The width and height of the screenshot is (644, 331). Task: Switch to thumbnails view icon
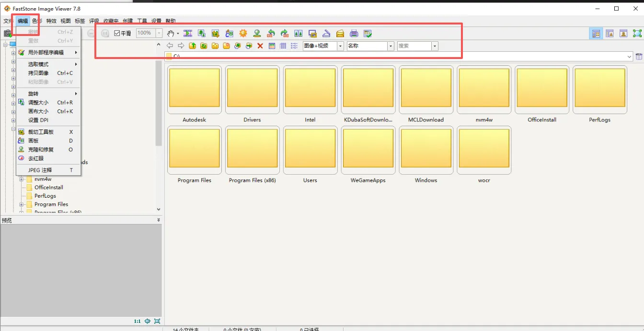272,46
